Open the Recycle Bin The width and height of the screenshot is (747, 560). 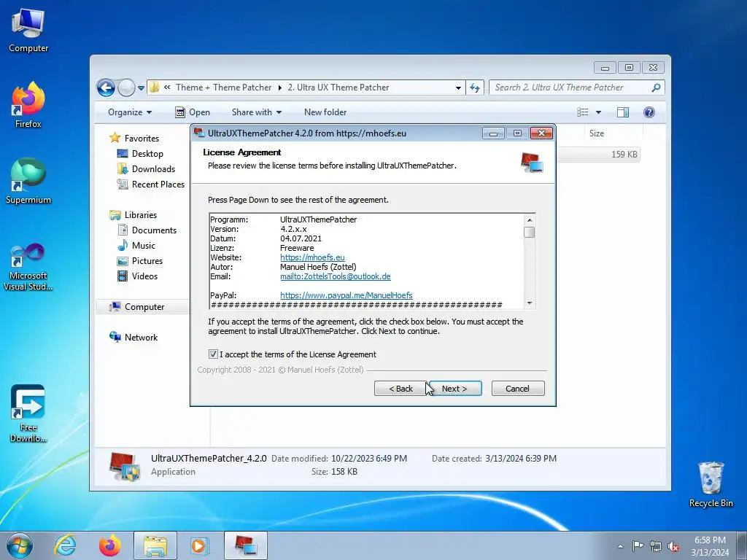pos(711,484)
